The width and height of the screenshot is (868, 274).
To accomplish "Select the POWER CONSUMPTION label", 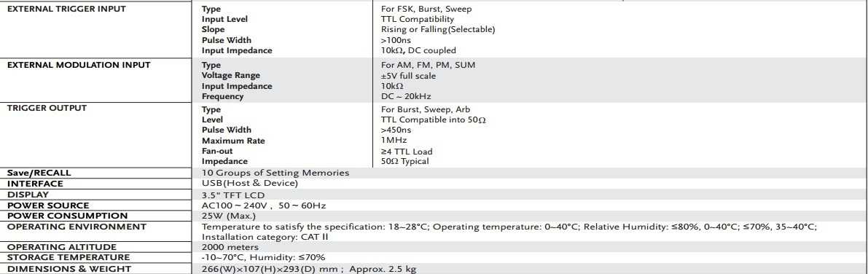I will (67, 216).
